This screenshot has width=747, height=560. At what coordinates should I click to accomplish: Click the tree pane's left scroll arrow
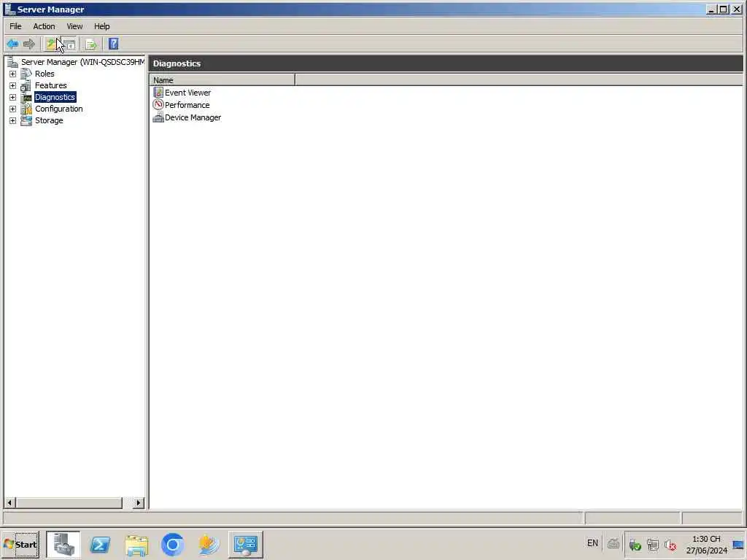tap(9, 502)
